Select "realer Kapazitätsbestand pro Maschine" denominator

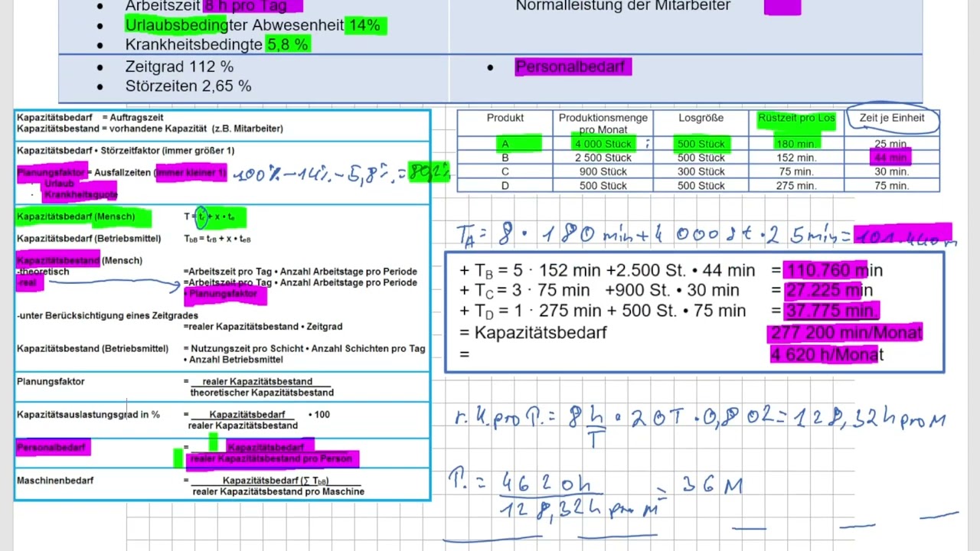279,491
